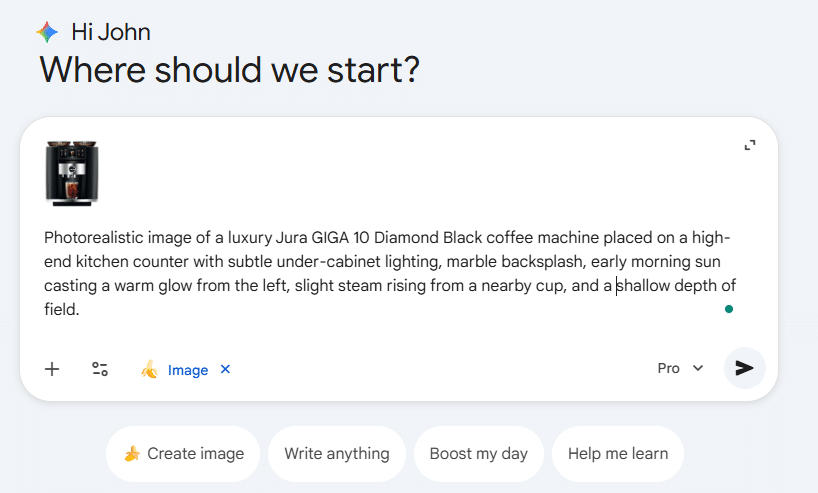Remove the Image tool with the X
The height and width of the screenshot is (493, 818).
225,369
